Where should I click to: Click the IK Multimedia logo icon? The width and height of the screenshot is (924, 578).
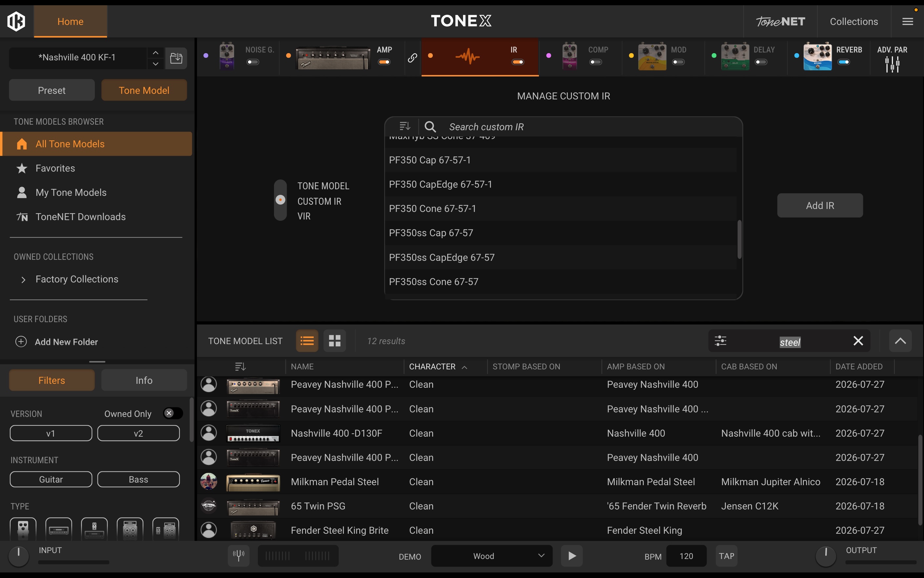tap(16, 21)
